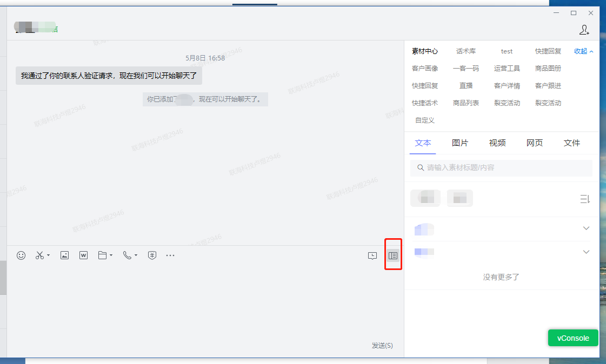Collapse the menu with 收起
The height and width of the screenshot is (364, 606).
point(583,51)
